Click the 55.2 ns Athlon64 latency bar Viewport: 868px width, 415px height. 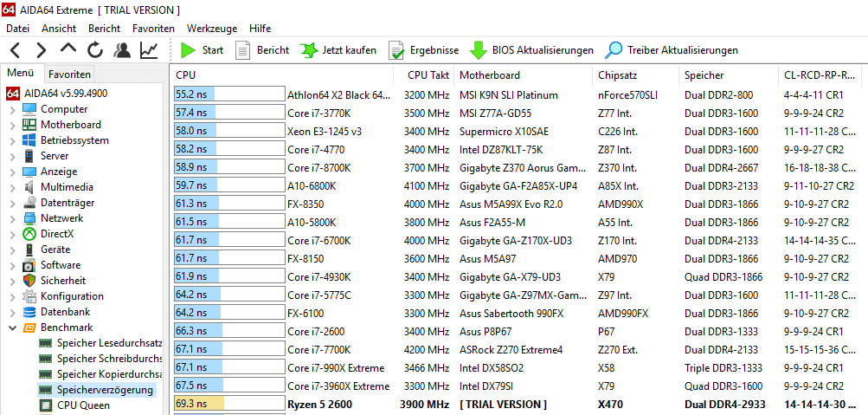pyautogui.click(x=229, y=94)
